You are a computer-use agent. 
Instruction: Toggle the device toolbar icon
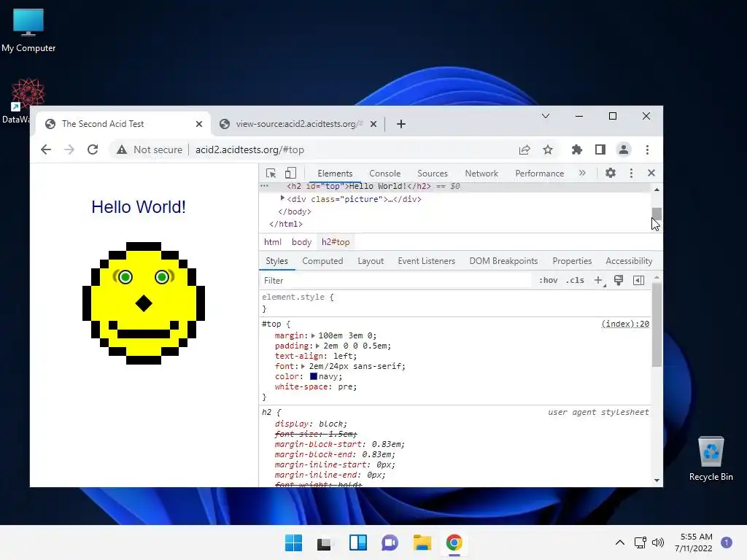pyautogui.click(x=290, y=174)
